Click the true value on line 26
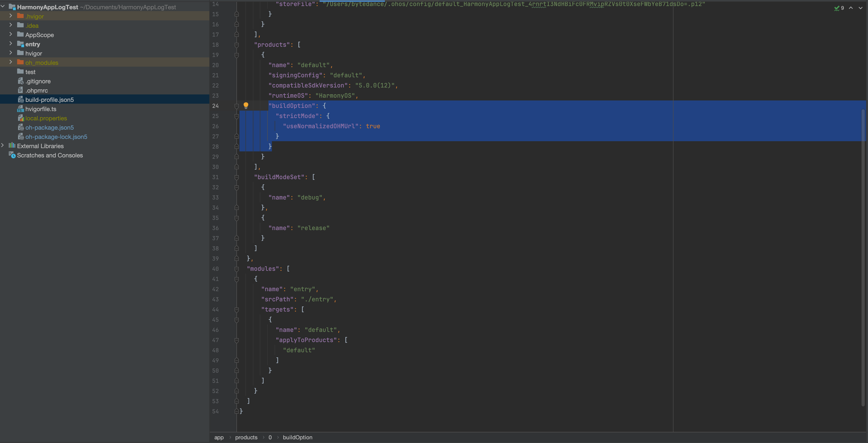Screen dimensions: 868x443 [x=373, y=126]
